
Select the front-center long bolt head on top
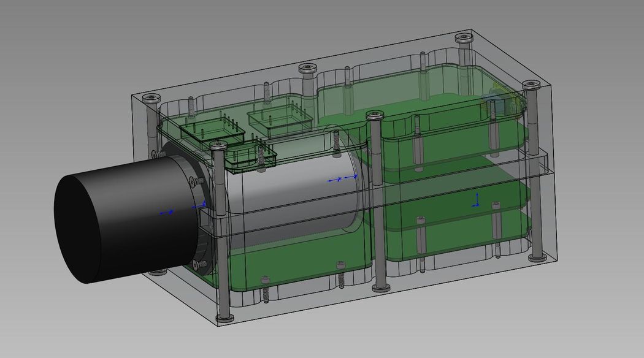point(374,115)
